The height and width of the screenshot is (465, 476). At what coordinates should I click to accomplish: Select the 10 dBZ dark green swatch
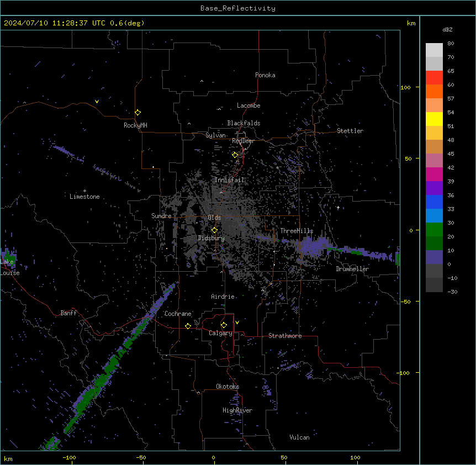434,243
